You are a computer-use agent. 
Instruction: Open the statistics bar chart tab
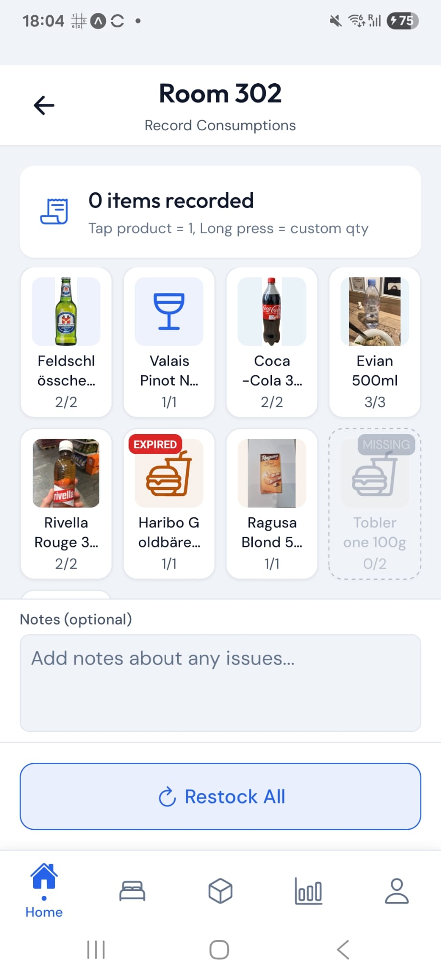308,891
